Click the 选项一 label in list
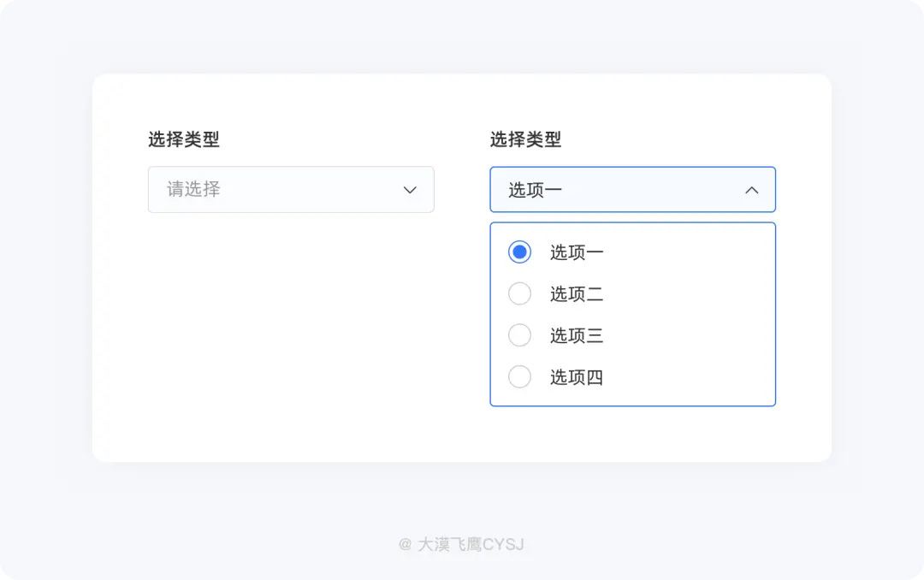 577,252
